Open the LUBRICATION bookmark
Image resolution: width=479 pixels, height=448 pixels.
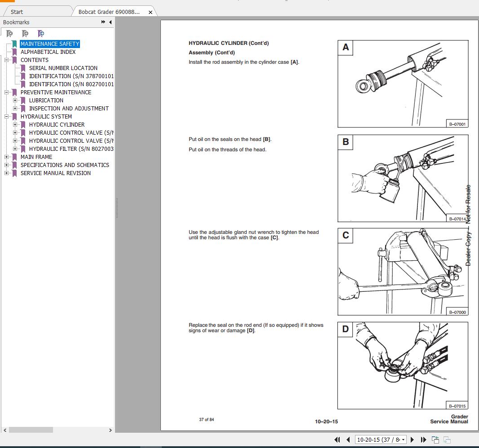coord(45,100)
